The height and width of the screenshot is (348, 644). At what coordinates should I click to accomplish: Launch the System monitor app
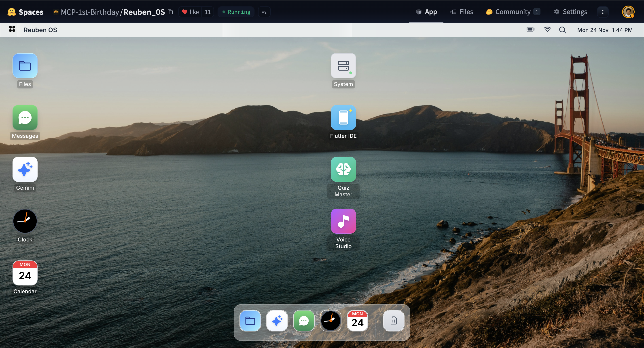343,66
